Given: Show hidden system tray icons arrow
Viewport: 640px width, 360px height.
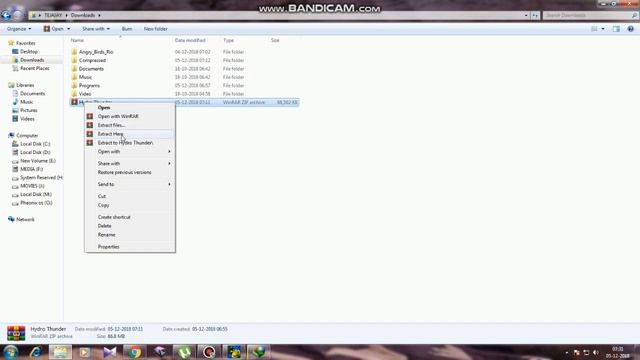Looking at the screenshot, I should 567,352.
